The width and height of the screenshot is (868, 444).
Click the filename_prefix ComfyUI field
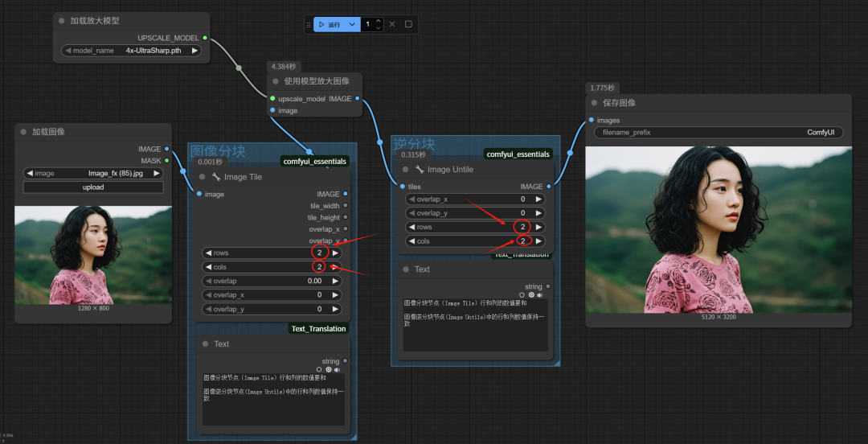point(719,133)
